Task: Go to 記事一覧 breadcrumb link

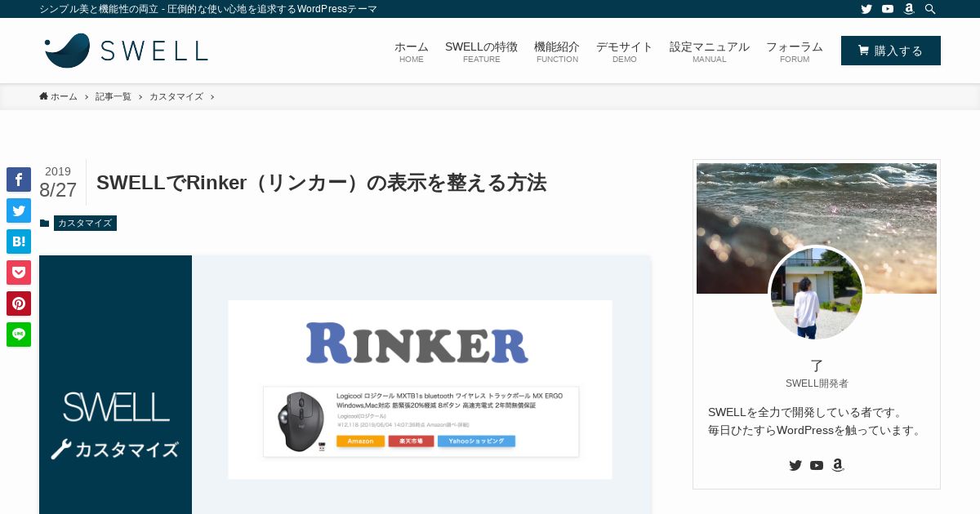Action: coord(113,96)
